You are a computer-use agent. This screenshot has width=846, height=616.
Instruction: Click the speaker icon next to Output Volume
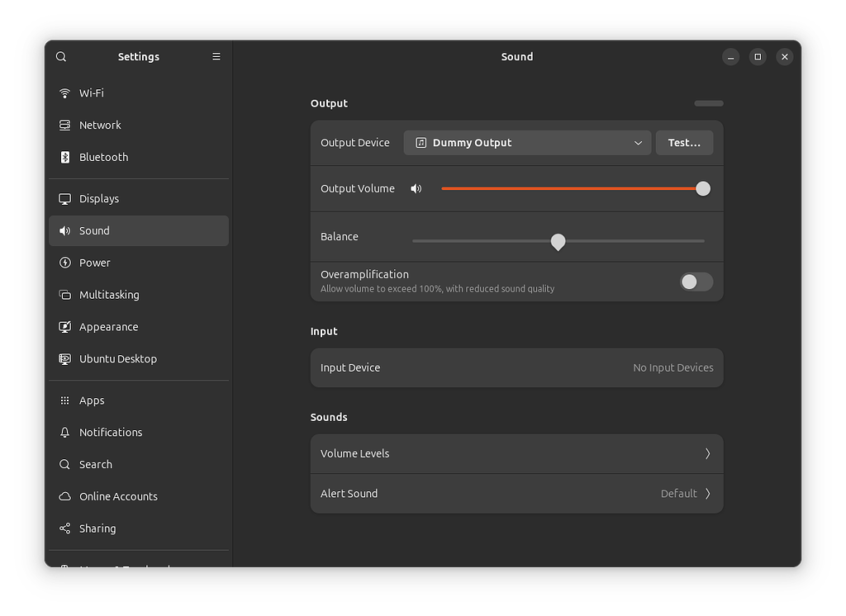coord(416,188)
